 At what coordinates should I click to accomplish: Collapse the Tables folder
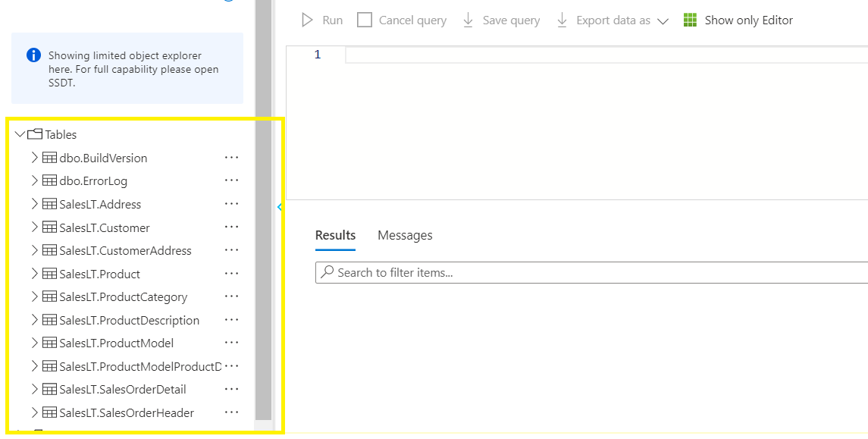[20, 135]
